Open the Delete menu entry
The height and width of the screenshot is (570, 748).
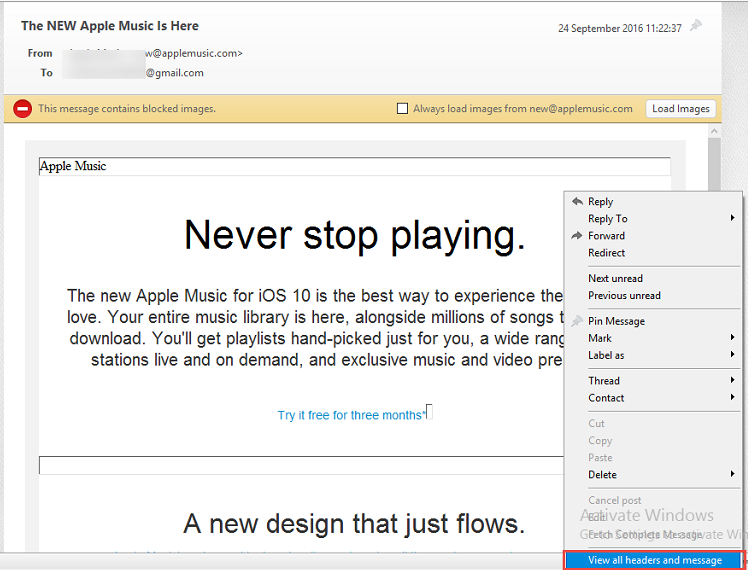pos(653,475)
